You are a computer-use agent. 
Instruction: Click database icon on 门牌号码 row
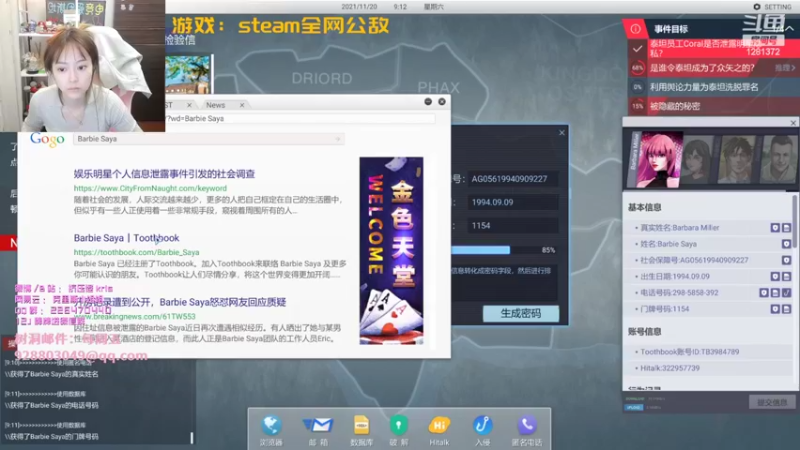pos(786,309)
